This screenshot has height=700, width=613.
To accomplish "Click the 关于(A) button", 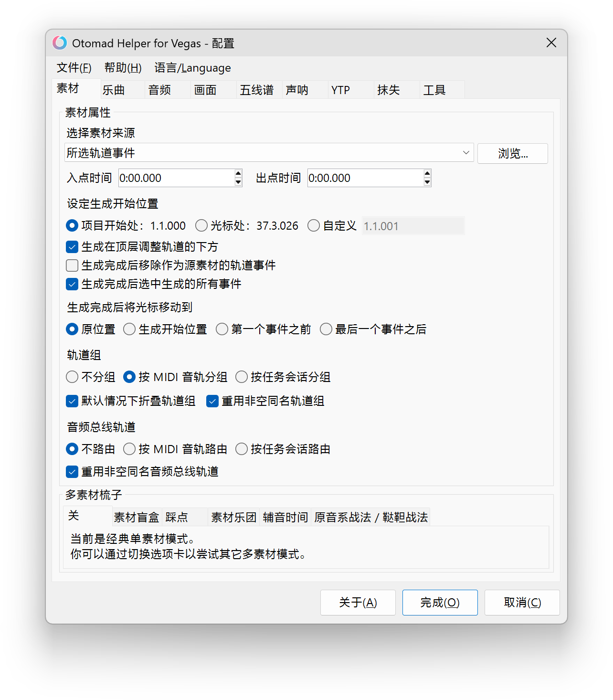I will click(358, 603).
